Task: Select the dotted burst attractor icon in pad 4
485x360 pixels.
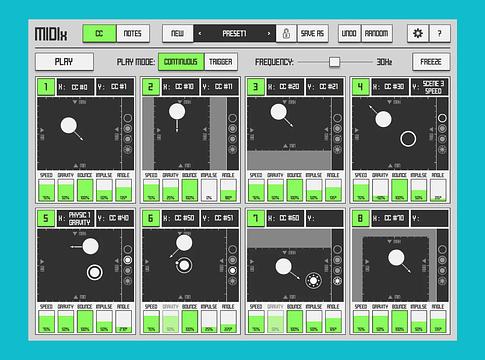Action: (442, 150)
